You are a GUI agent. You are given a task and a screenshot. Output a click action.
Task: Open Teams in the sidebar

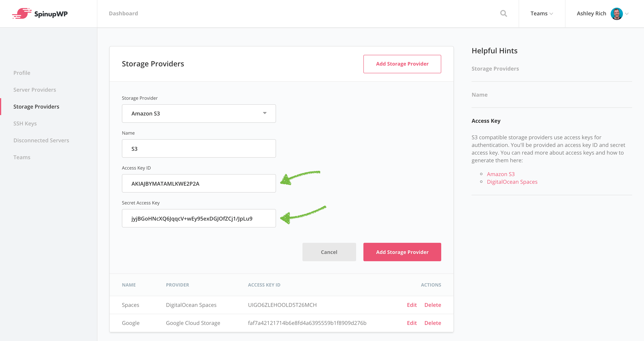point(22,157)
